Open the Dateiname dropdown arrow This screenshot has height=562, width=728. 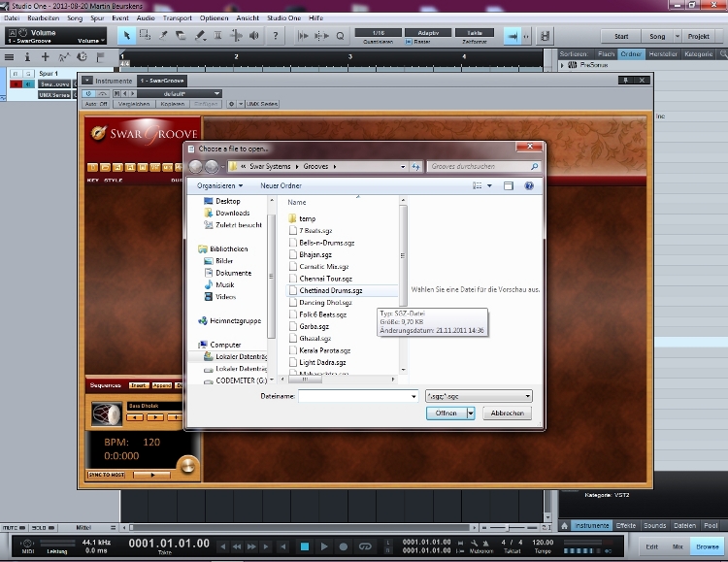tap(414, 396)
